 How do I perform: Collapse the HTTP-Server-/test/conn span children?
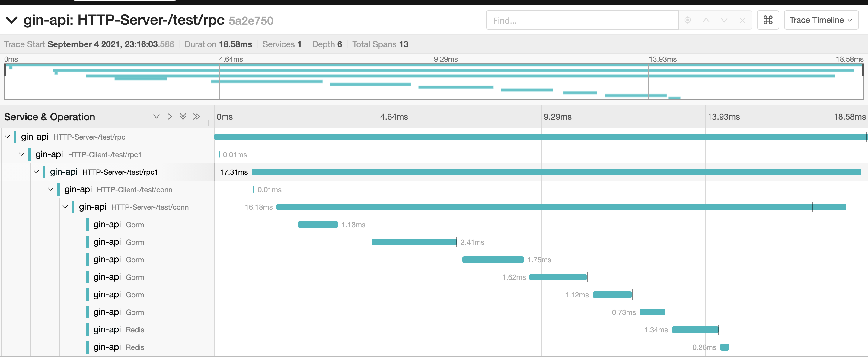65,207
